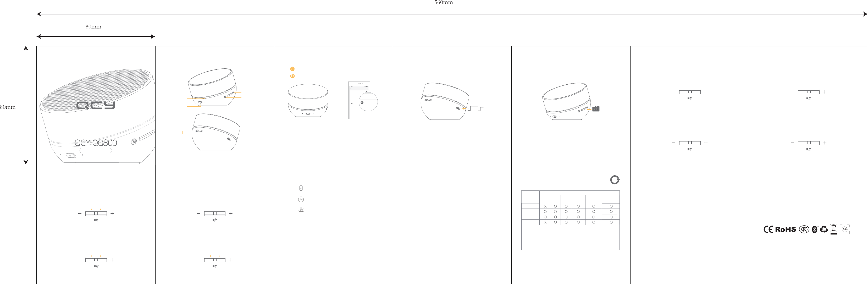868x284 pixels.
Task: Click the circular refresh arrows icon
Action: click(x=615, y=180)
